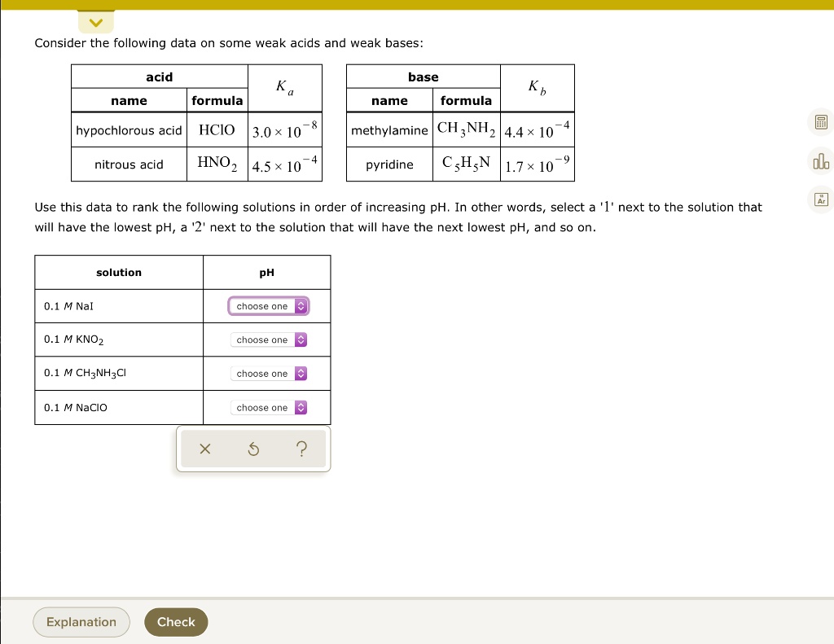This screenshot has height=644, width=834.
Task: Click the Explanation button
Action: 81,621
